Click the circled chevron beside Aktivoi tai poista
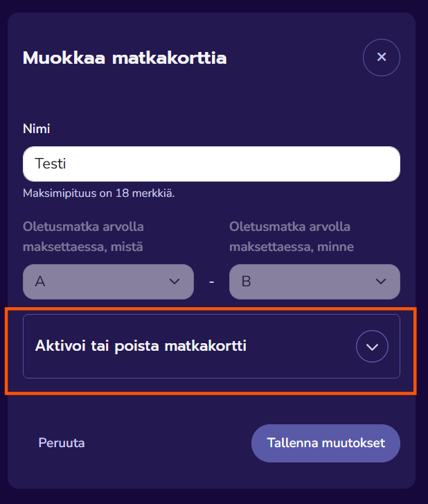 (x=372, y=347)
